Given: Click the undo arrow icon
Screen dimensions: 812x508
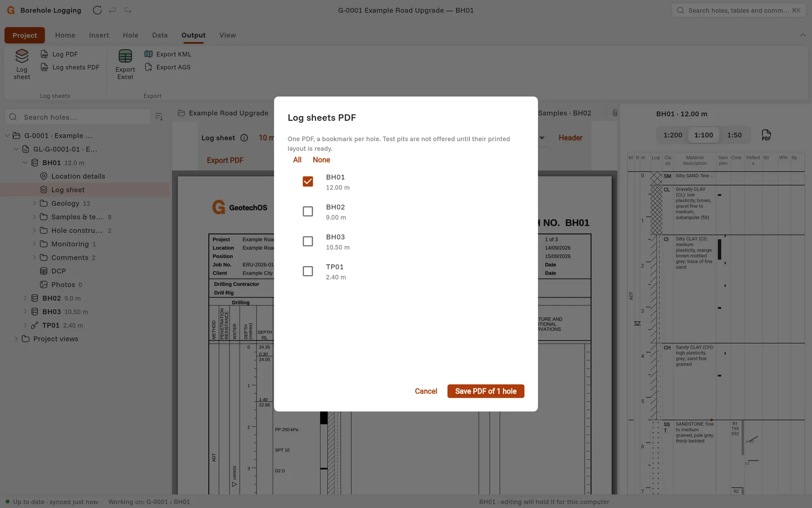Looking at the screenshot, I should click(113, 10).
